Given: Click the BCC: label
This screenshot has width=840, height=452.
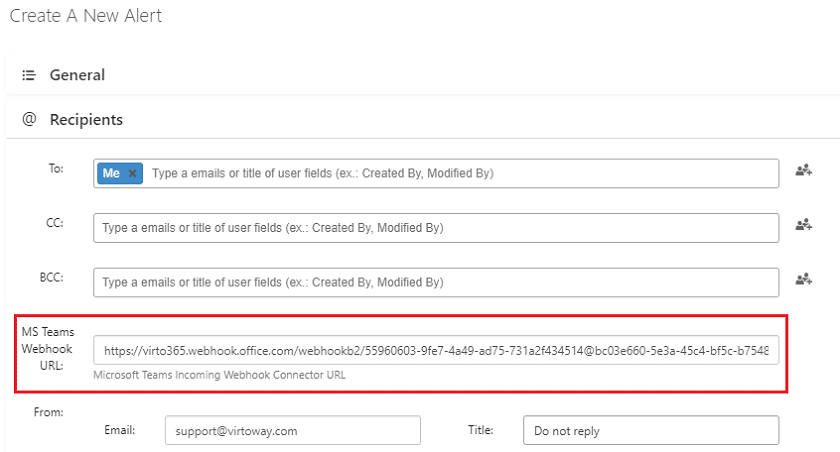Looking at the screenshot, I should pyautogui.click(x=51, y=277).
